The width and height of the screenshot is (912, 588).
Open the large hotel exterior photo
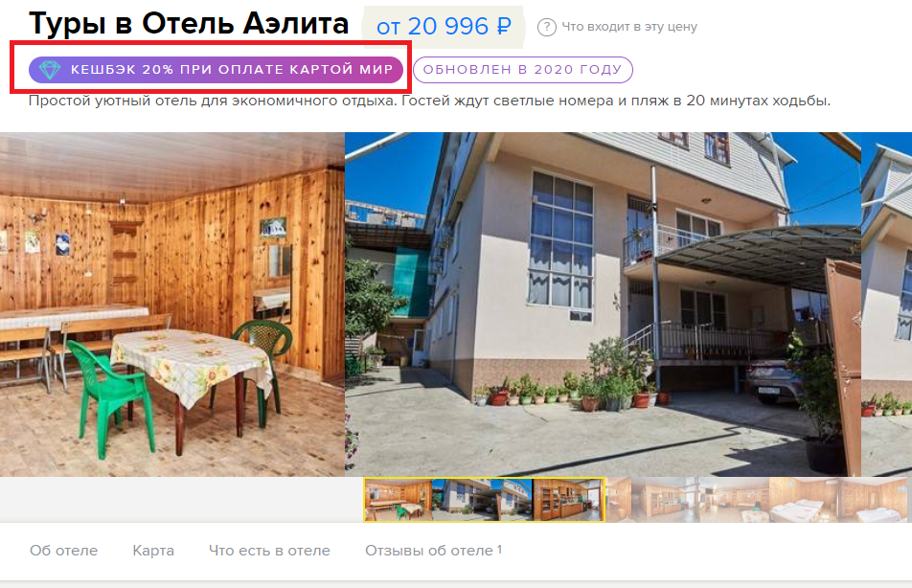[603, 305]
